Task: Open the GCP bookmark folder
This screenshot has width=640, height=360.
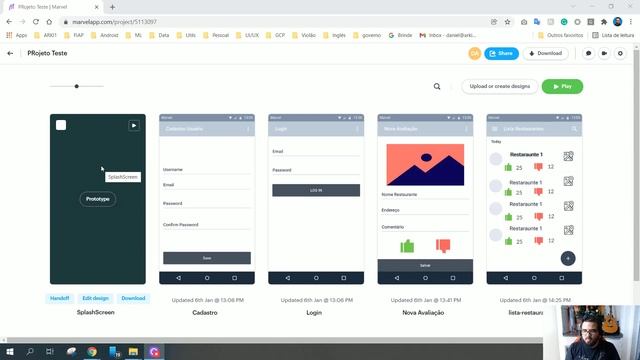Action: (x=276, y=36)
